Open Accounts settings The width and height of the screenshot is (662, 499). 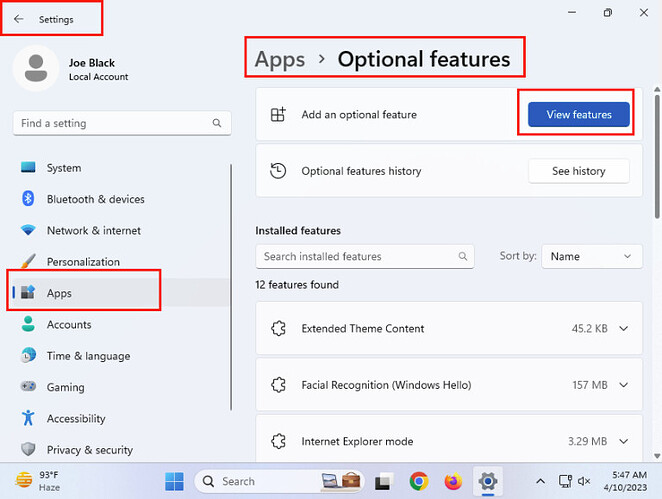click(x=69, y=324)
